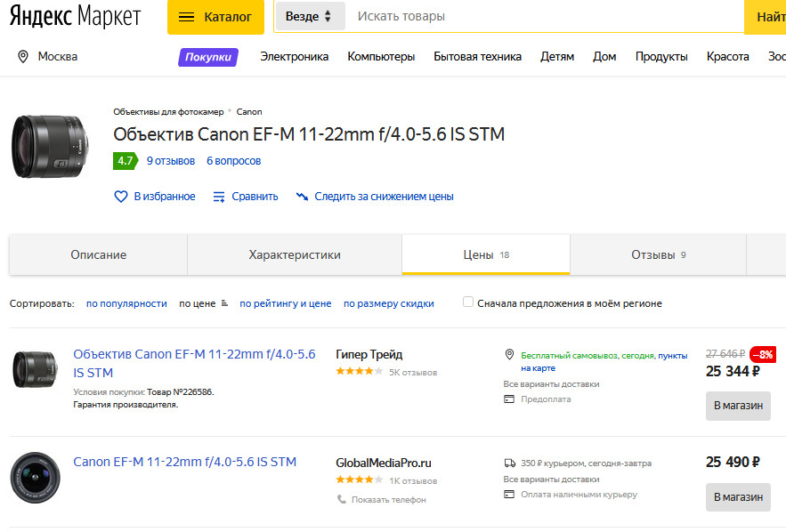Click GlobalMediaPro.ru offer lens thumbnail

tap(35, 478)
